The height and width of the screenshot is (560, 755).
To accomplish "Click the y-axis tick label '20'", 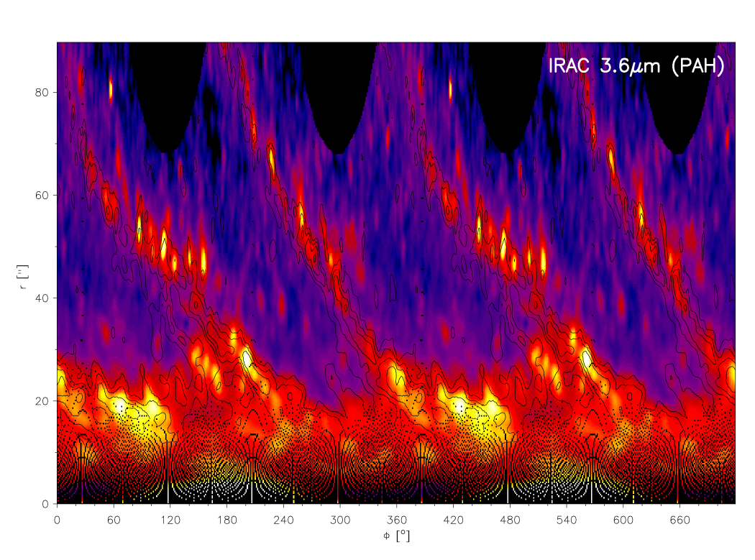I will tap(42, 401).
